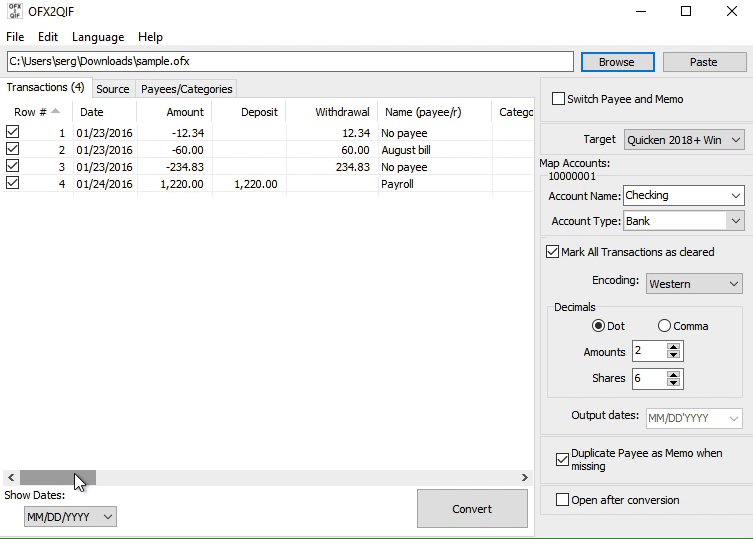Select the Transactions (4) tab

coord(45,87)
